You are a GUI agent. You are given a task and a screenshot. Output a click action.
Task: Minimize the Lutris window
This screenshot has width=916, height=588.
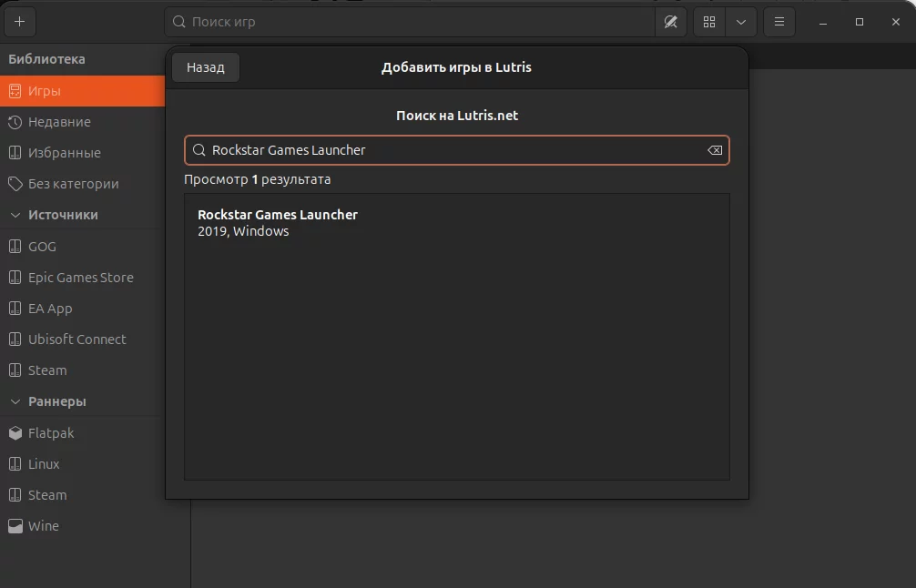pyautogui.click(x=823, y=22)
